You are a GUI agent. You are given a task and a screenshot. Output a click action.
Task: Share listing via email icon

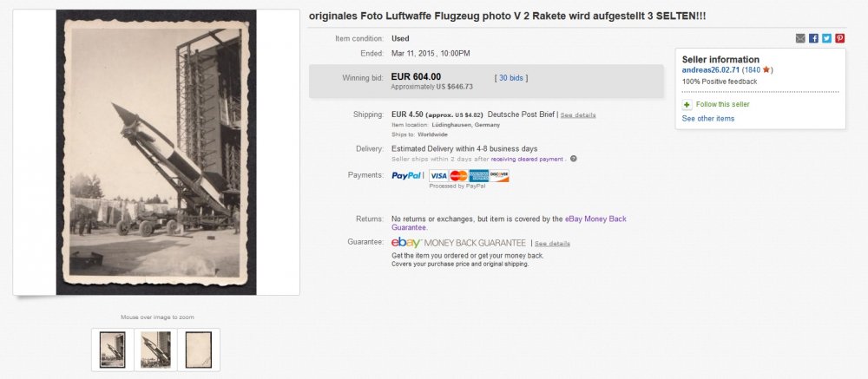click(800, 38)
